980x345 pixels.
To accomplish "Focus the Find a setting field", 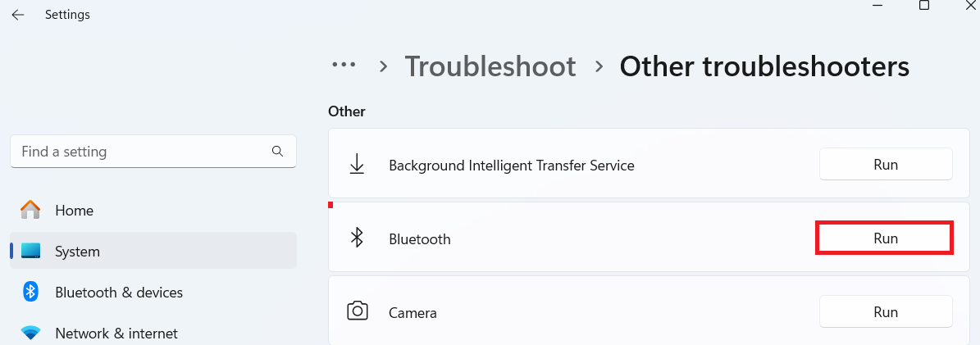I will coord(139,152).
